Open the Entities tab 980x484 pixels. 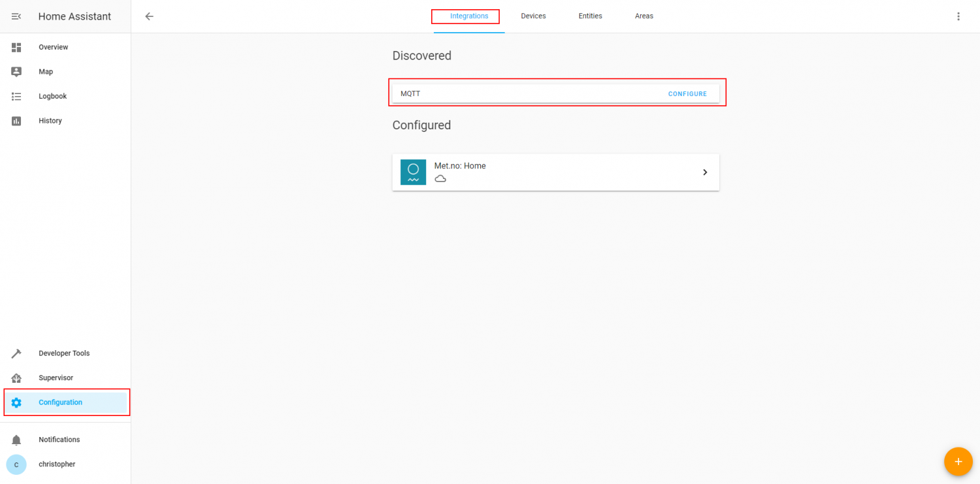click(x=590, y=16)
